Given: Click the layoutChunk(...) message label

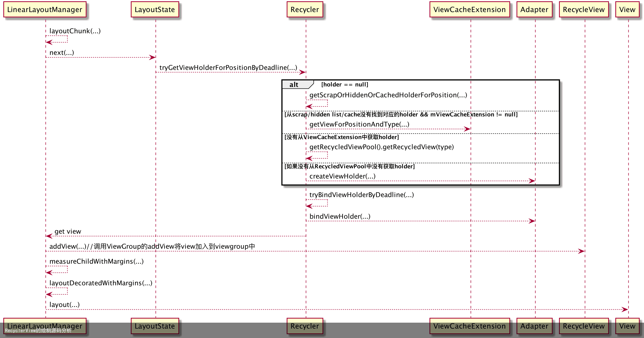Looking at the screenshot, I should click(x=75, y=31).
